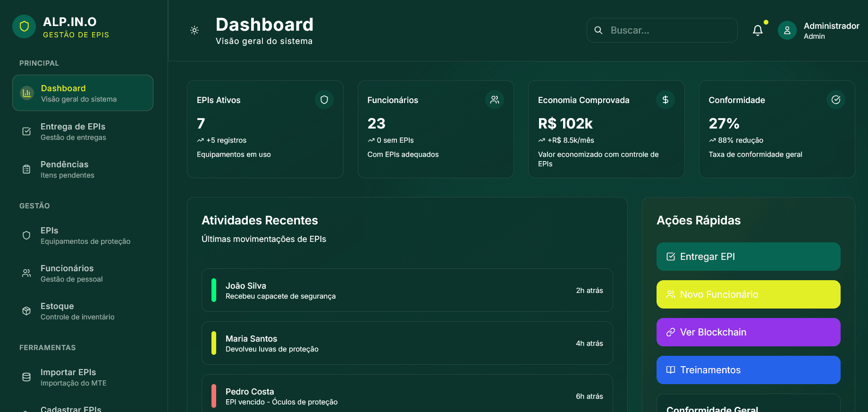Click the Administrador profile name
This screenshot has height=412, width=868.
(x=832, y=26)
